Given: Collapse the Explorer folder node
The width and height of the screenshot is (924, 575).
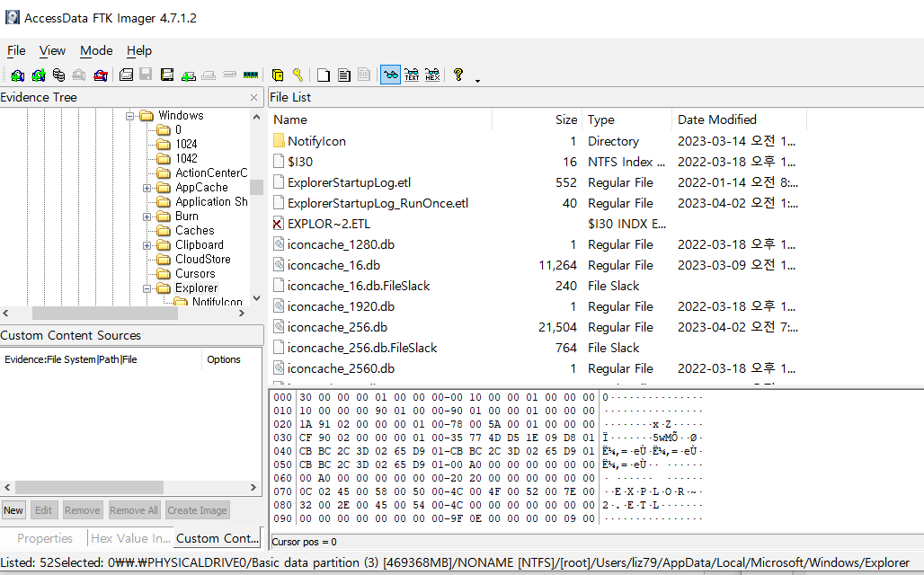Looking at the screenshot, I should click(147, 288).
